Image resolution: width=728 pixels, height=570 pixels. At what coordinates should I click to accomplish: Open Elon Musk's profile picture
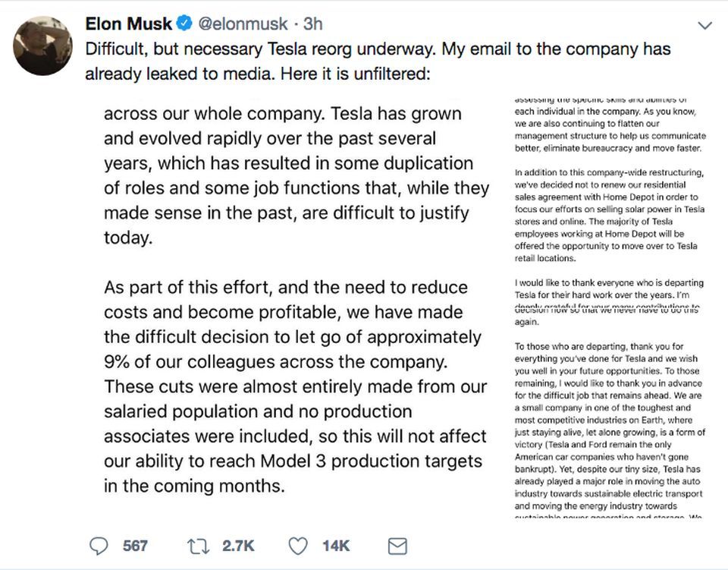pyautogui.click(x=43, y=45)
